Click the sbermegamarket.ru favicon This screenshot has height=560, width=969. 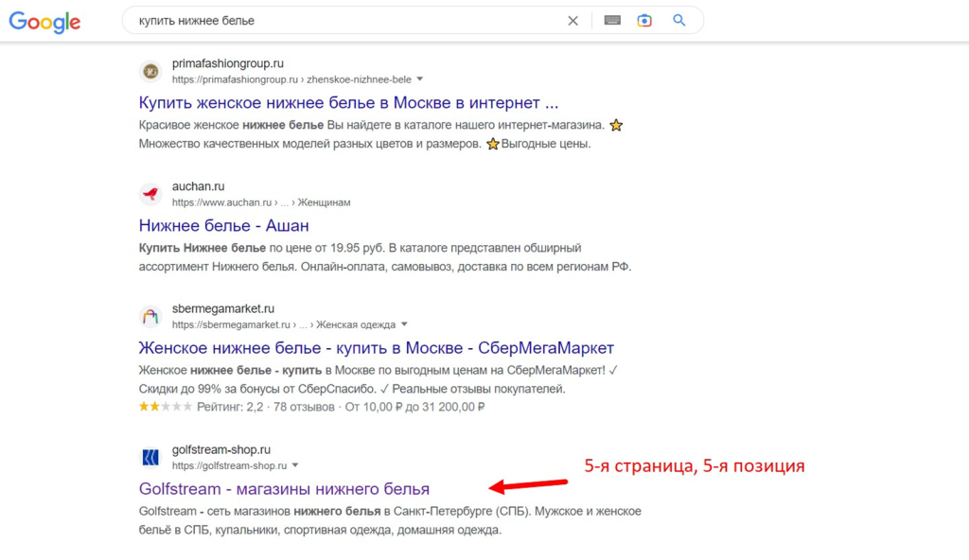pos(150,317)
